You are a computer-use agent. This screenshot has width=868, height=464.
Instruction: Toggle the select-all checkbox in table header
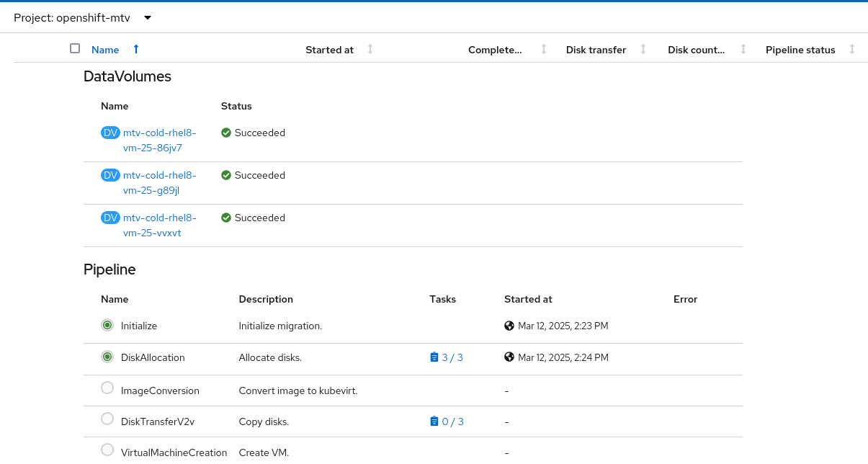pos(75,48)
